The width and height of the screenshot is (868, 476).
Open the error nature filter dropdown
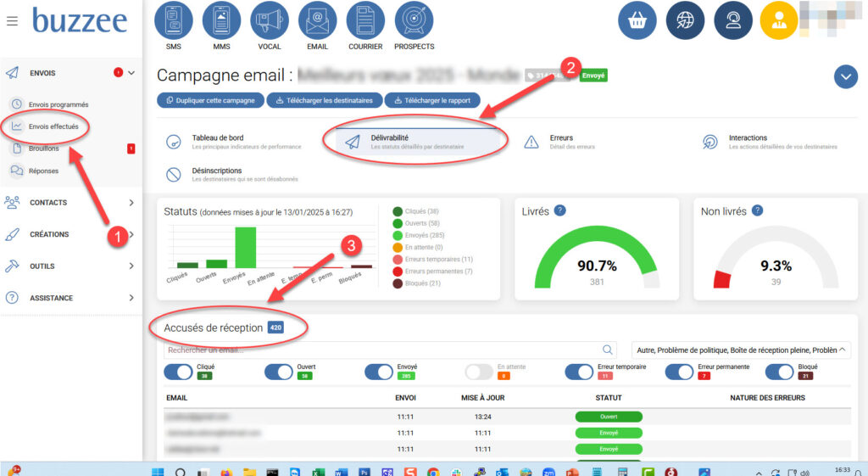pos(741,350)
